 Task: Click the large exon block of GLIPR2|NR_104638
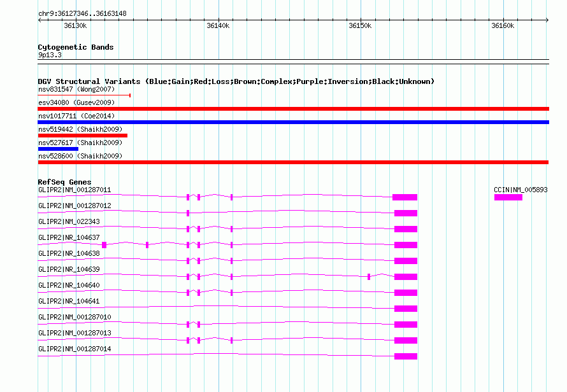(x=406, y=261)
